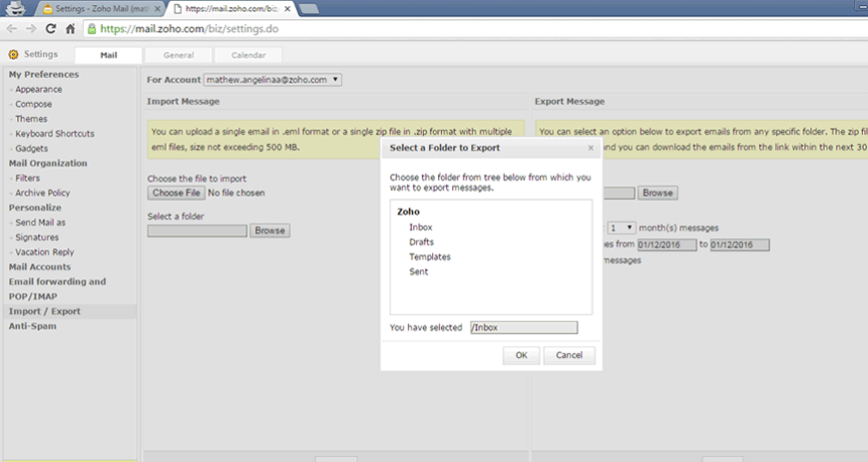Select Templates in folder tree
868x462 pixels.
coord(430,257)
